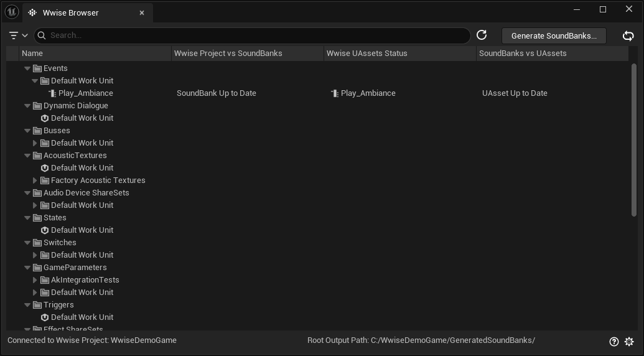644x356 pixels.
Task: Click into the Search input field
Action: (255, 35)
